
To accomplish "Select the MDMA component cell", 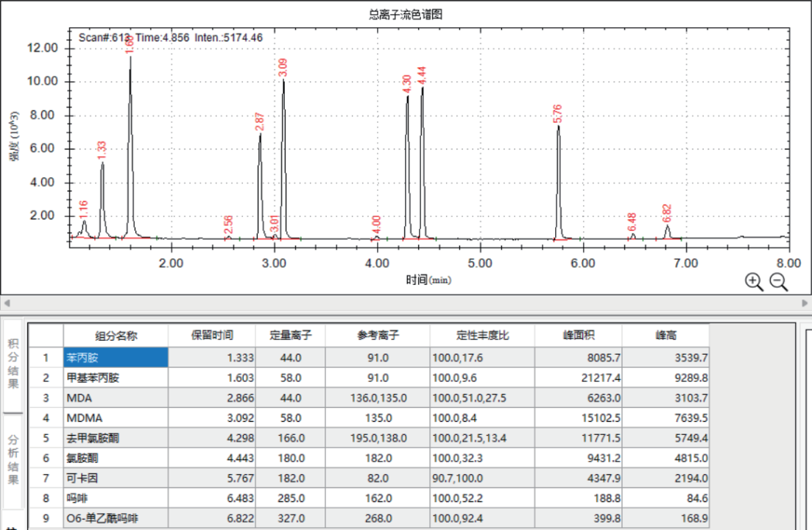I will (x=116, y=418).
